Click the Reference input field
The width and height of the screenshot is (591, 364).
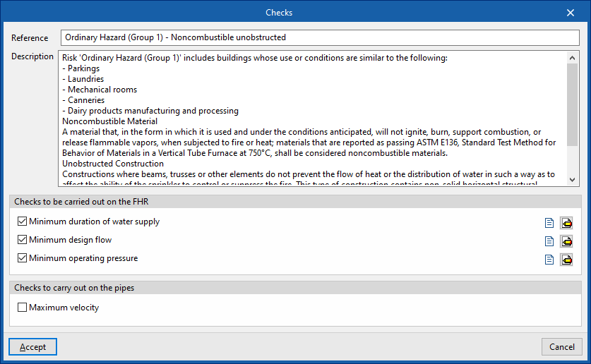point(320,37)
